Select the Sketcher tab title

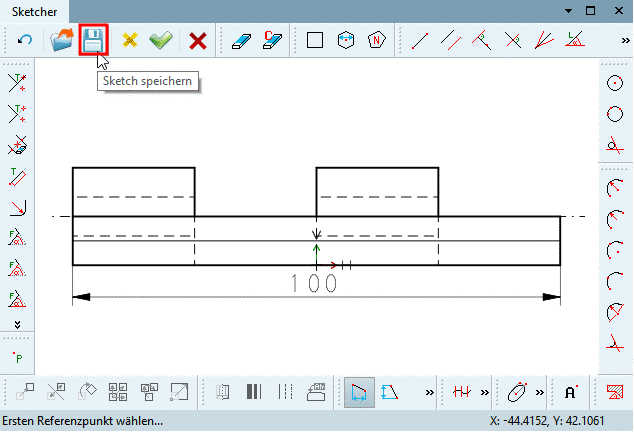[34, 12]
